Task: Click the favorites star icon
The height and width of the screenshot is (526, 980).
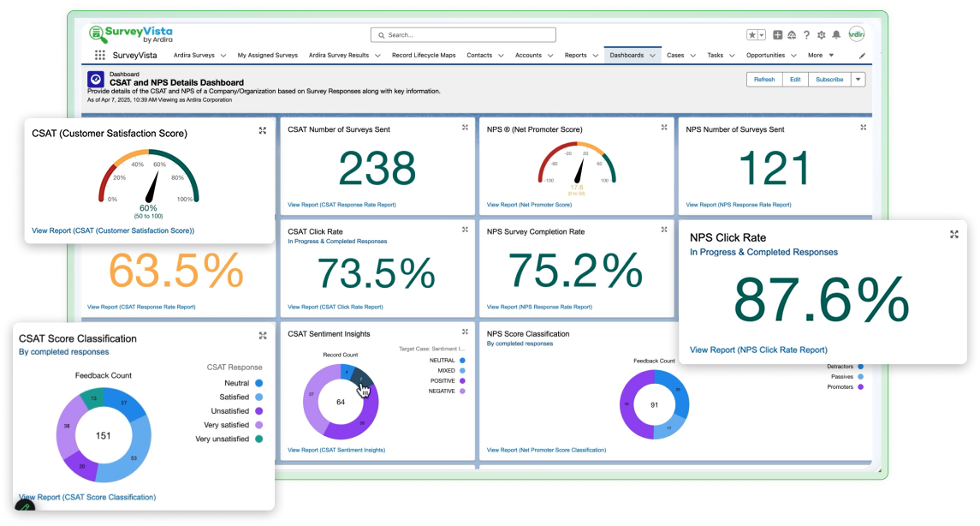Action: (x=753, y=35)
